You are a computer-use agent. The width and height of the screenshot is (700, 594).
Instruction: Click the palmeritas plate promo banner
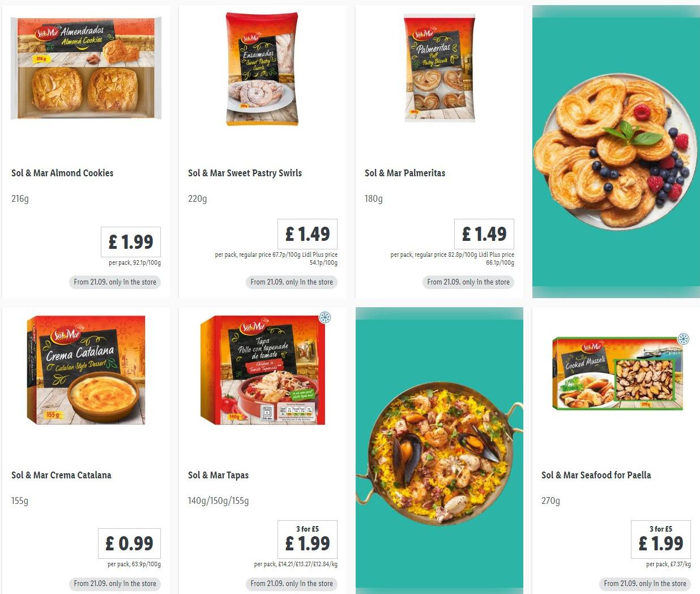tap(616, 151)
